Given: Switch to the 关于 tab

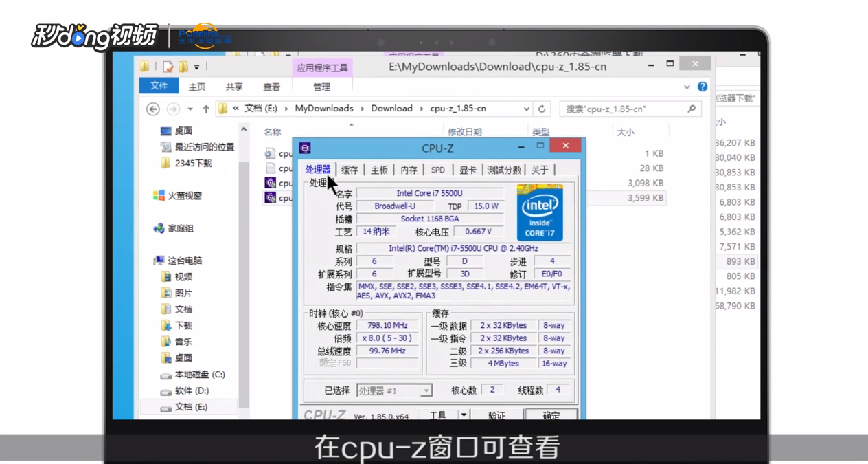Looking at the screenshot, I should pos(540,170).
